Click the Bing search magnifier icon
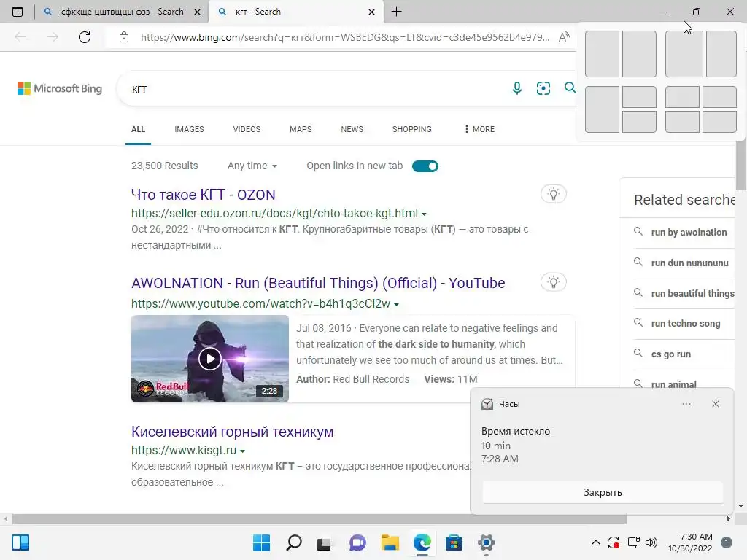Screen dimensions: 747x560 (570, 87)
